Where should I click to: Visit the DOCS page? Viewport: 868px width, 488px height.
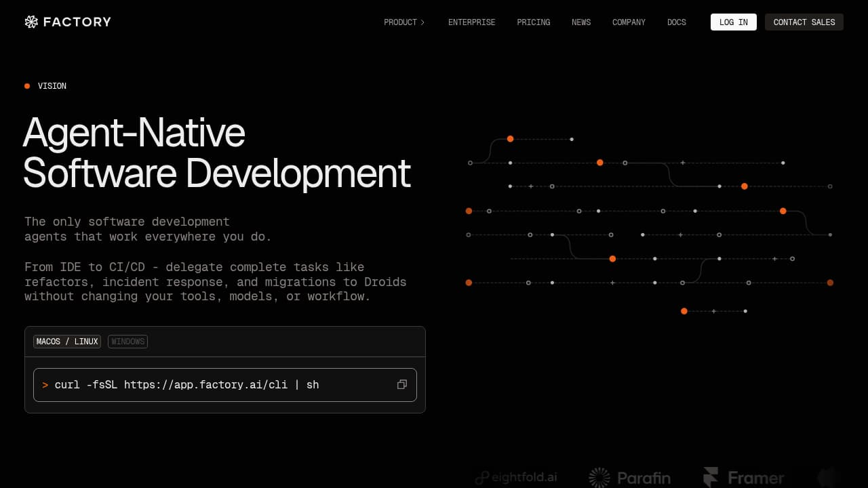676,22
